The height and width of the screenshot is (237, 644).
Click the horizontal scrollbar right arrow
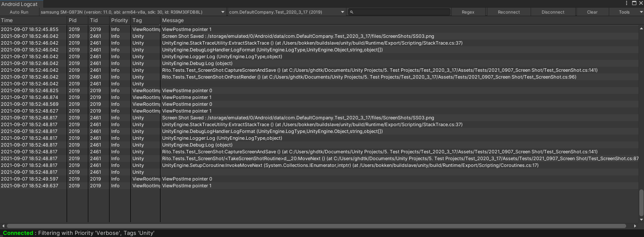(x=636, y=226)
